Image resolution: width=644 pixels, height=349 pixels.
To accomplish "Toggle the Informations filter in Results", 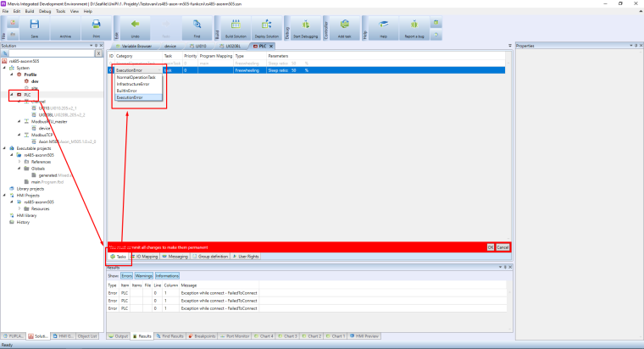I will click(x=167, y=275).
